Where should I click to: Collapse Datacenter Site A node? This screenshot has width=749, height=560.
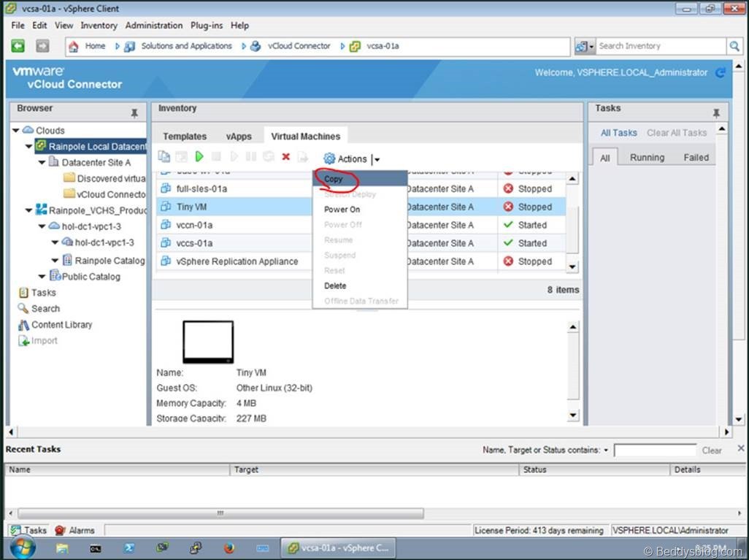click(42, 163)
